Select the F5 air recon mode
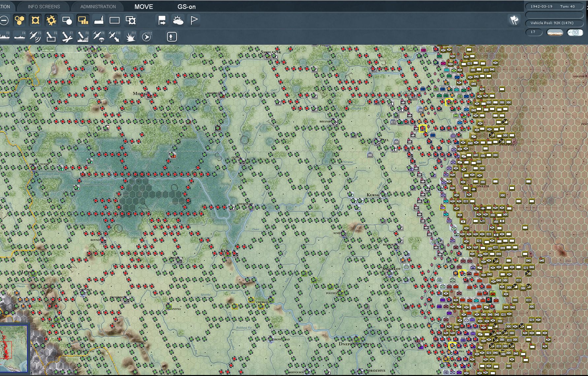 35,37
